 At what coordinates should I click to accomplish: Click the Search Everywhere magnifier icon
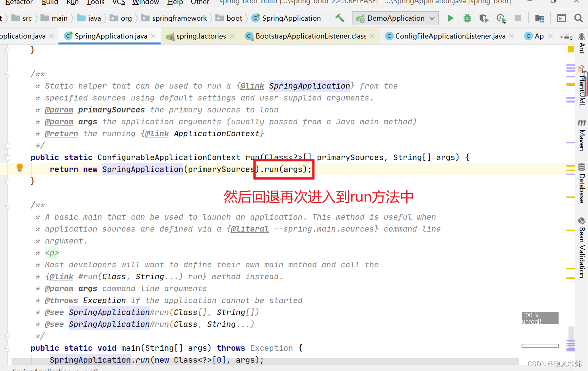[x=578, y=18]
